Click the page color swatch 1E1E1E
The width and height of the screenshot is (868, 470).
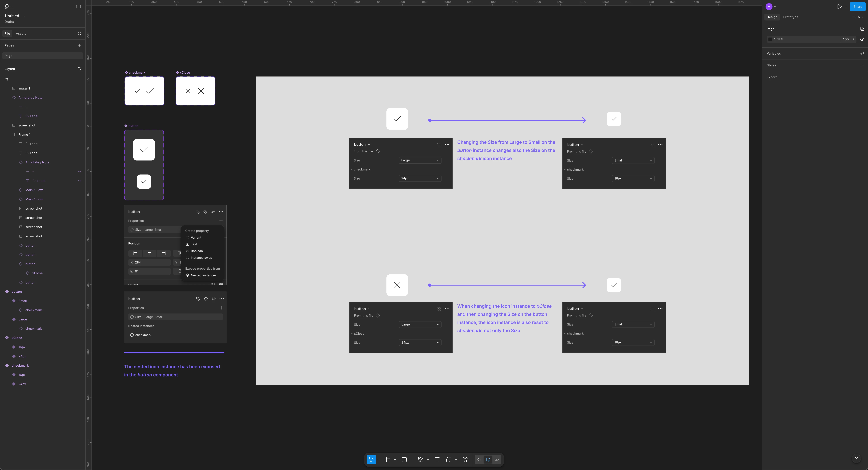point(770,39)
